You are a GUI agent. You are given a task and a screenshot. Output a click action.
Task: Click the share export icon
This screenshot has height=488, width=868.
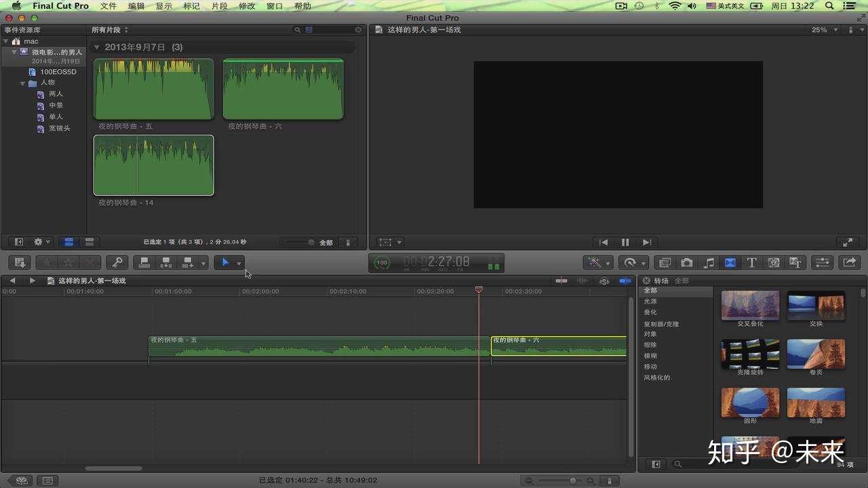(849, 262)
